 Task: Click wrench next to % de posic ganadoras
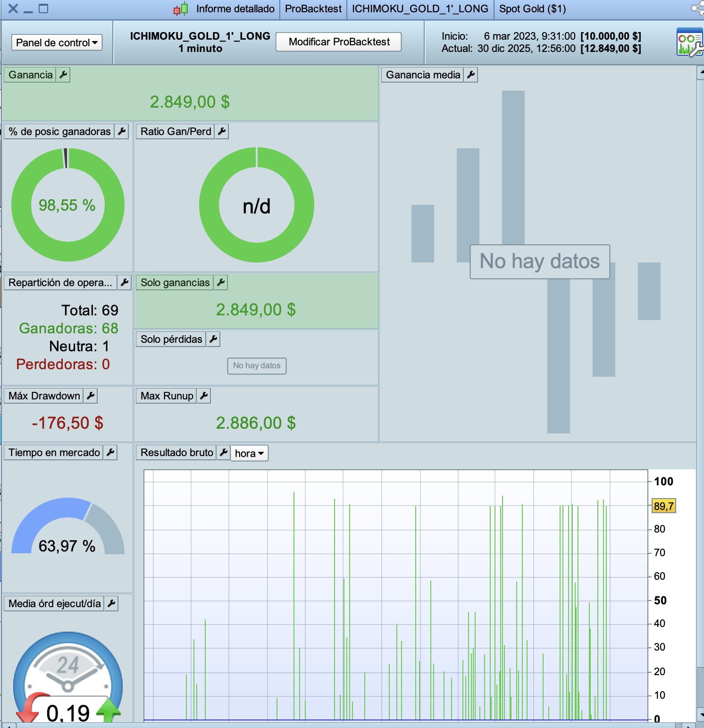(122, 131)
